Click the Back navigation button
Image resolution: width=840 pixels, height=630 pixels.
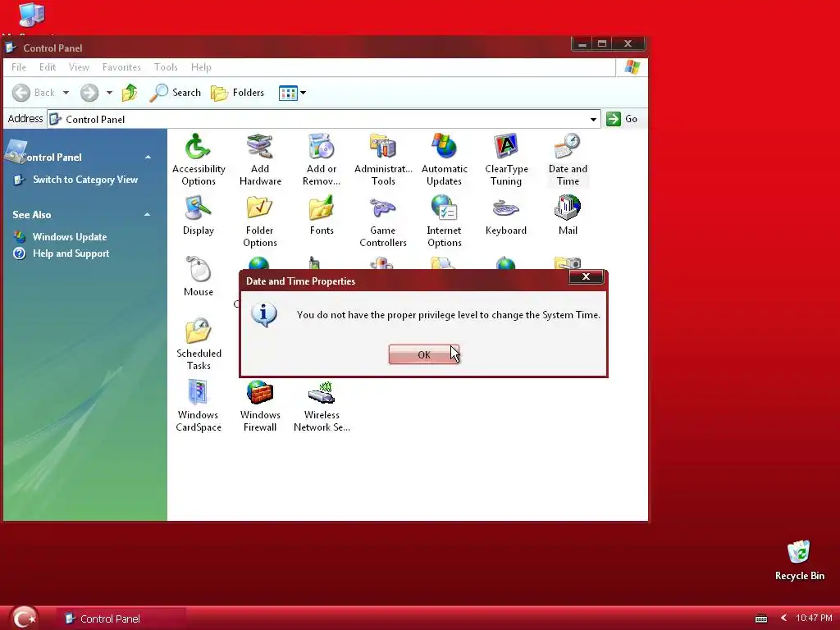click(x=34, y=93)
